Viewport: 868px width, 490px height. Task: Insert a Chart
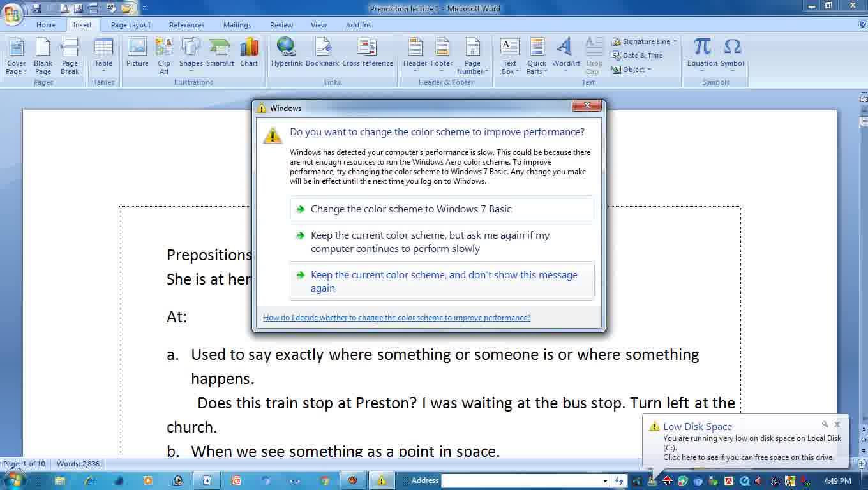(249, 52)
